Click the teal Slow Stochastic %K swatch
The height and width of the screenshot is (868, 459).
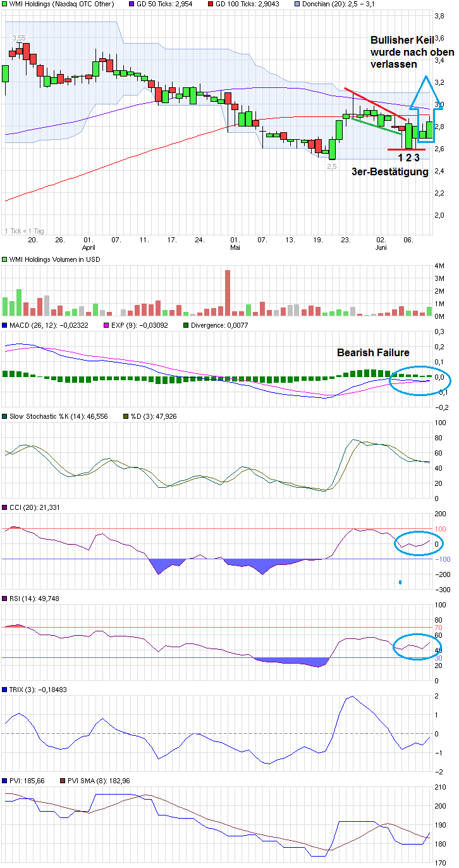(5, 416)
